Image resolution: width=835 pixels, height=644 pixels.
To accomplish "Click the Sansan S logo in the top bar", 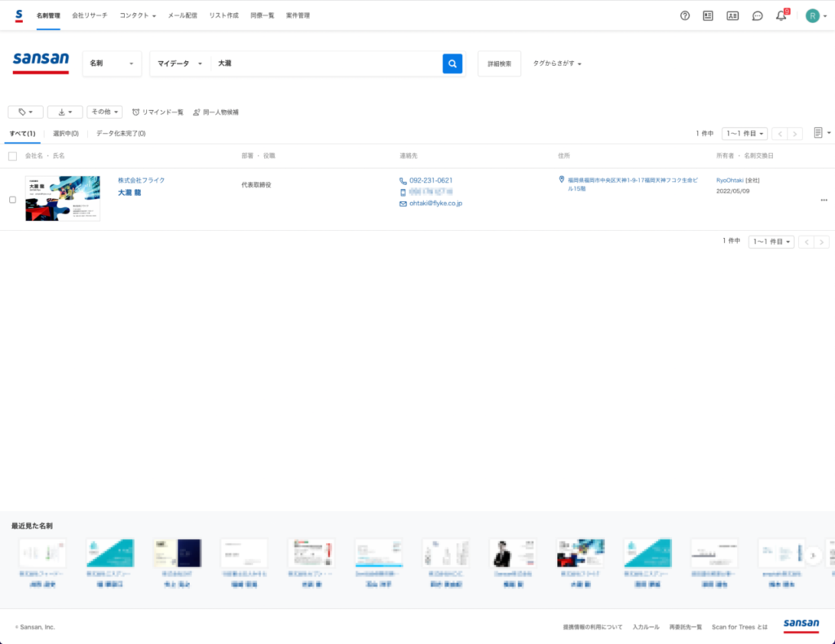I will click(x=20, y=15).
